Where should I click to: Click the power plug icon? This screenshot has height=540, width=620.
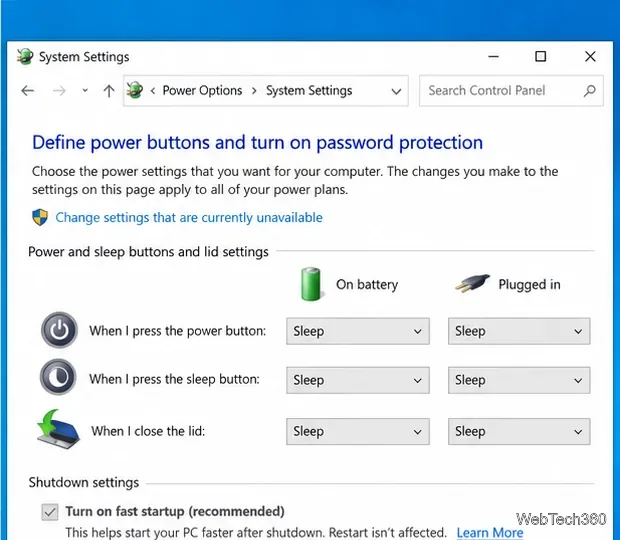pyautogui.click(x=472, y=283)
